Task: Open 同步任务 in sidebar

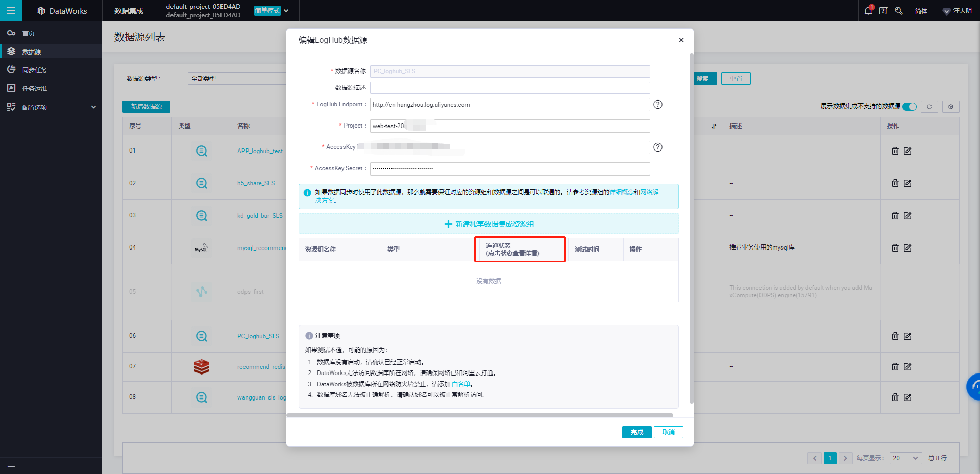Action: [x=51, y=70]
